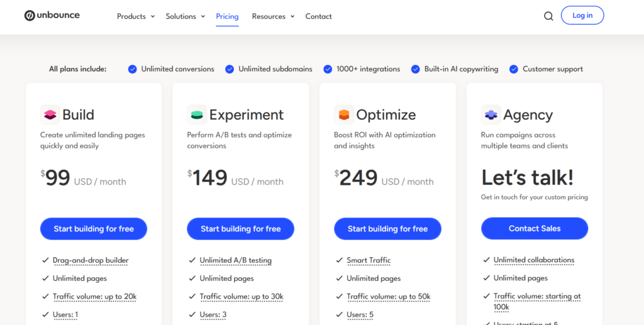
Task: Click the Unbounce logo
Action: [x=52, y=16]
